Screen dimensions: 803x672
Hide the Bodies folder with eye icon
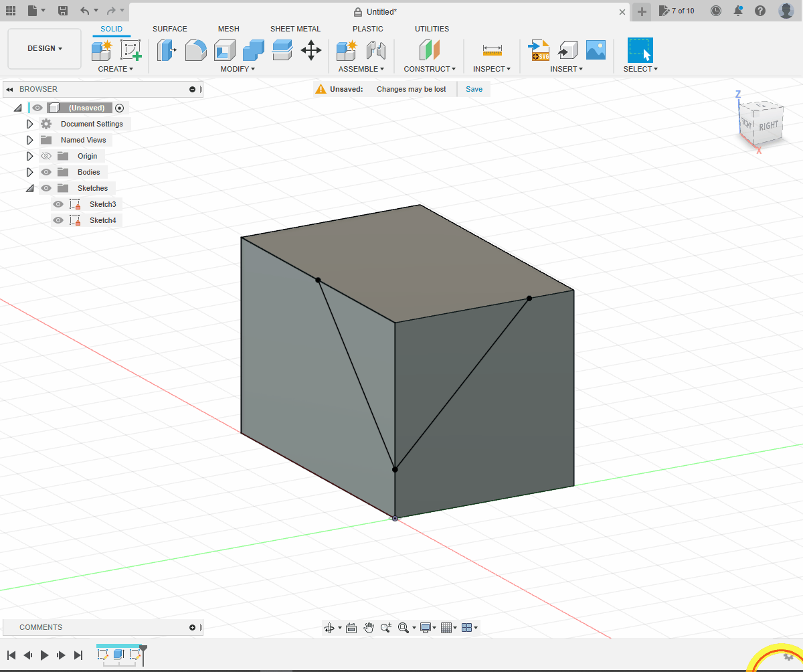coord(46,172)
